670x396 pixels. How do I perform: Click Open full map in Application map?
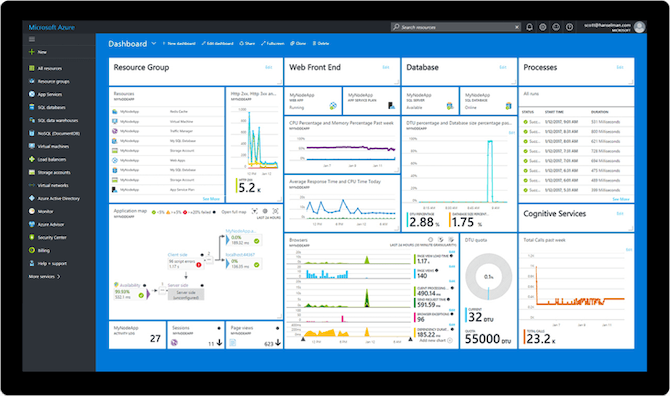tap(234, 212)
